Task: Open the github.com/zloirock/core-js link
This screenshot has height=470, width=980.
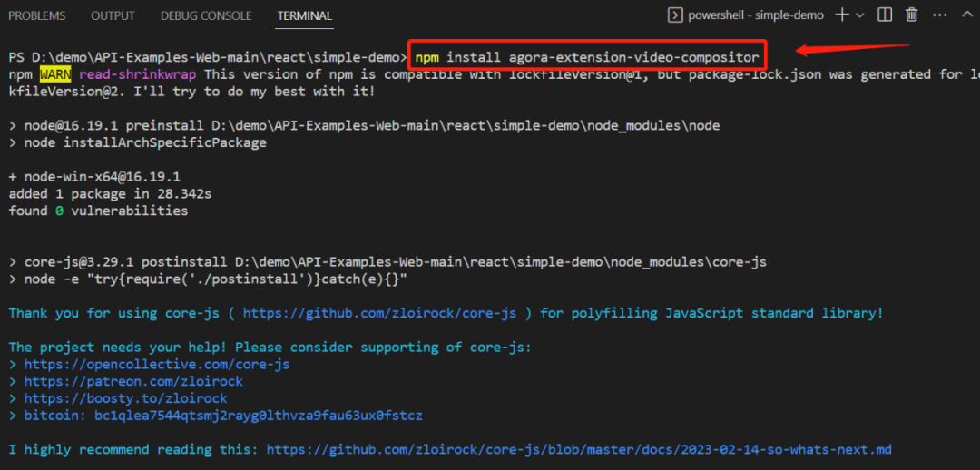Action: click(x=379, y=313)
